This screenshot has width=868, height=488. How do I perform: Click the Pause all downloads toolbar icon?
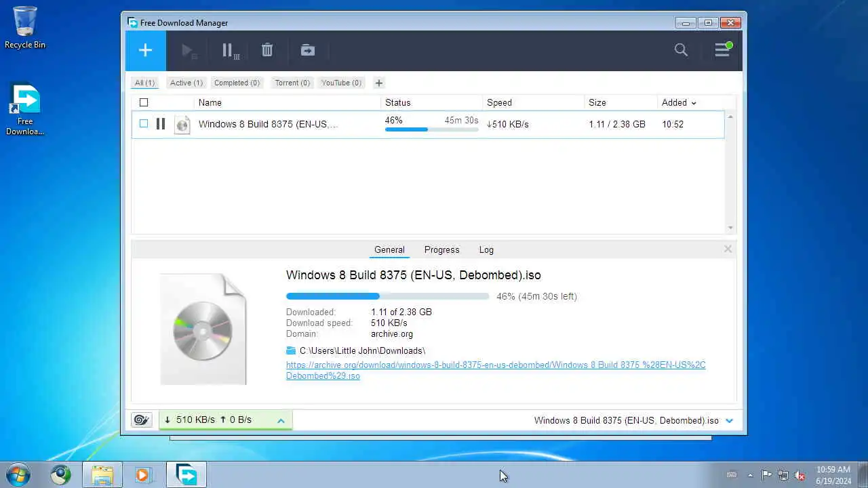pos(230,50)
